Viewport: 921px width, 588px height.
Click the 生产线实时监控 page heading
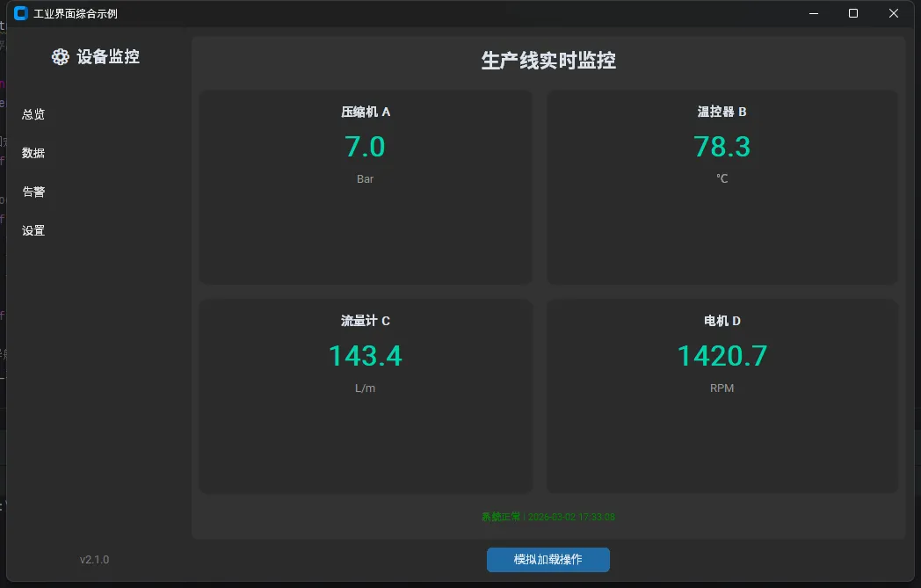pyautogui.click(x=548, y=61)
